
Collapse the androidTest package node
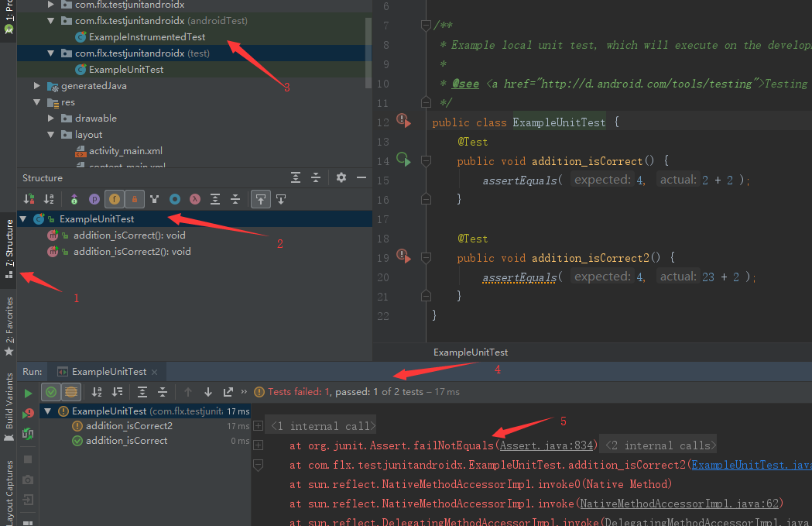click(51, 21)
